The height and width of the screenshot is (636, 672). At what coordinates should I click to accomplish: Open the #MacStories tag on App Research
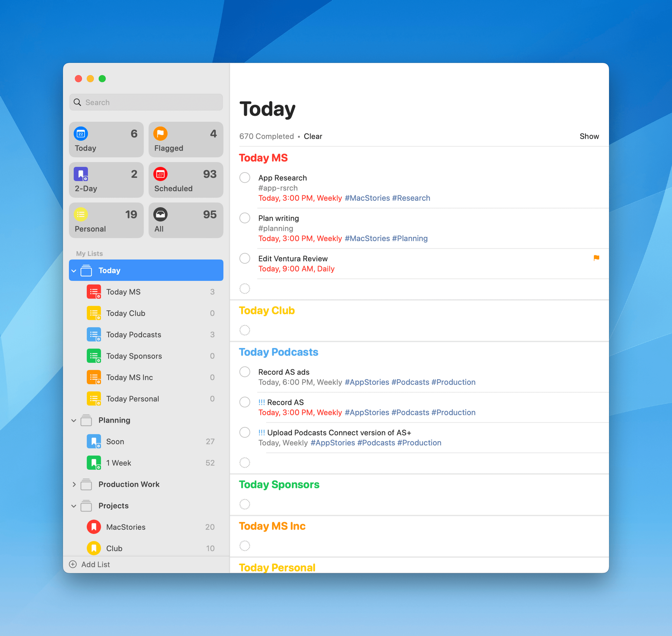[x=367, y=198]
